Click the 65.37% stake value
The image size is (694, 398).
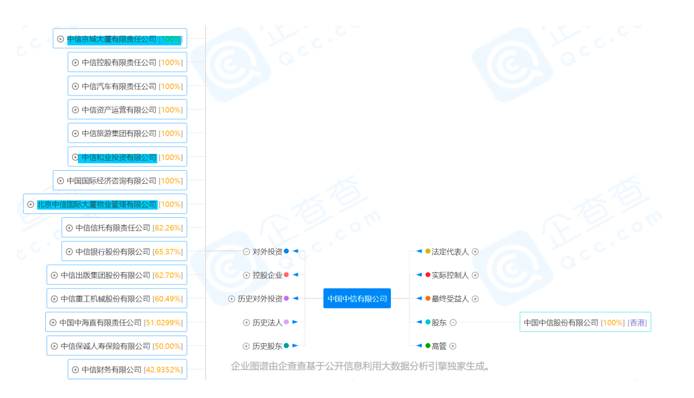coord(168,251)
